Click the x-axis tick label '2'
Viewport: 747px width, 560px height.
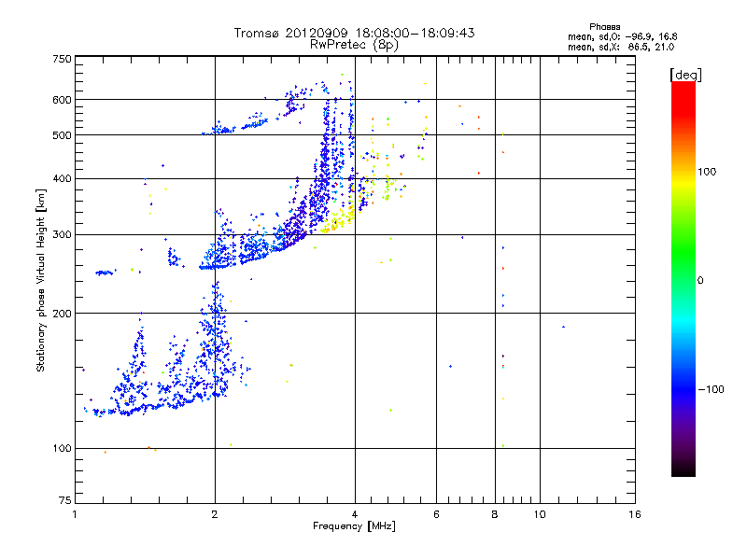click(215, 514)
